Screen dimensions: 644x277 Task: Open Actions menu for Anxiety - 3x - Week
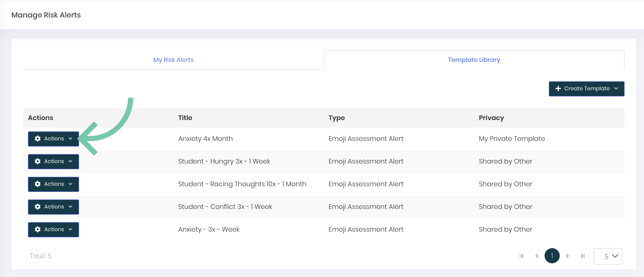click(53, 229)
